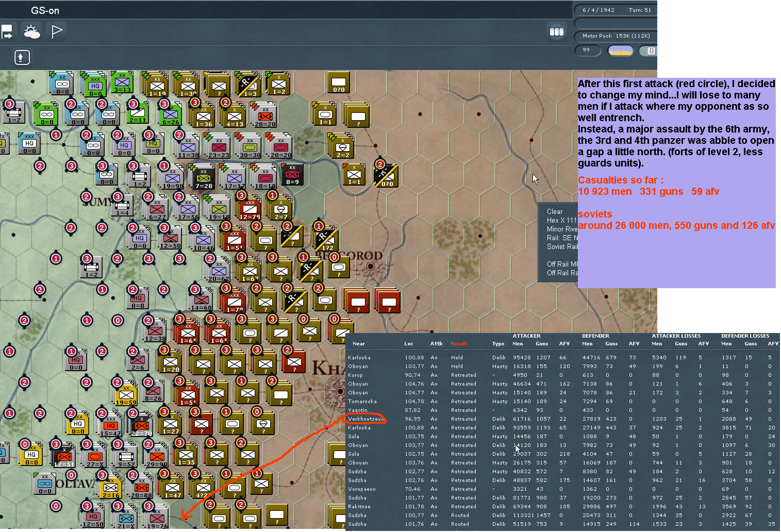Click the location cell 96,95
Screen dimensions: 781x532
click(412, 419)
